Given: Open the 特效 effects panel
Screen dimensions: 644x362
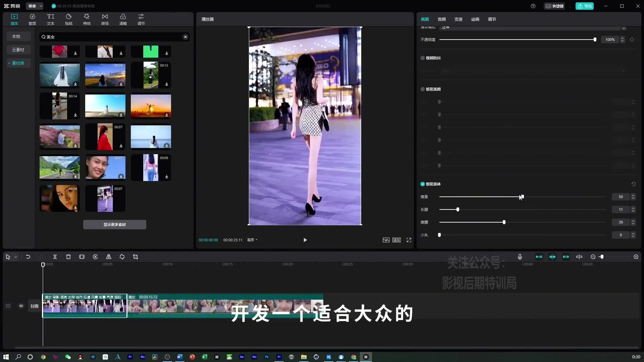Looking at the screenshot, I should pos(87,19).
